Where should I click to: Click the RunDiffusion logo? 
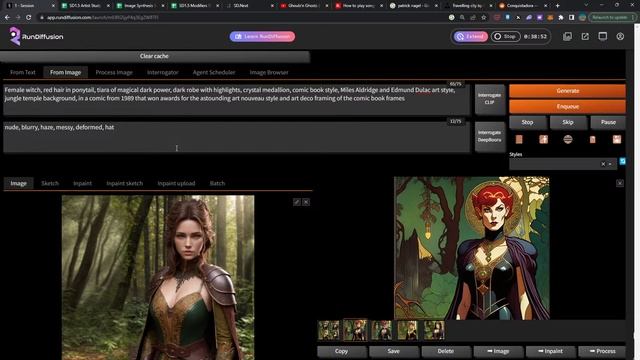point(36,36)
